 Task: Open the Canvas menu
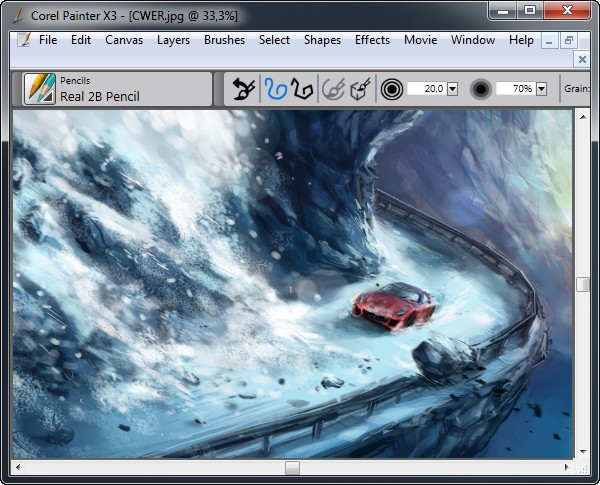pyautogui.click(x=124, y=40)
